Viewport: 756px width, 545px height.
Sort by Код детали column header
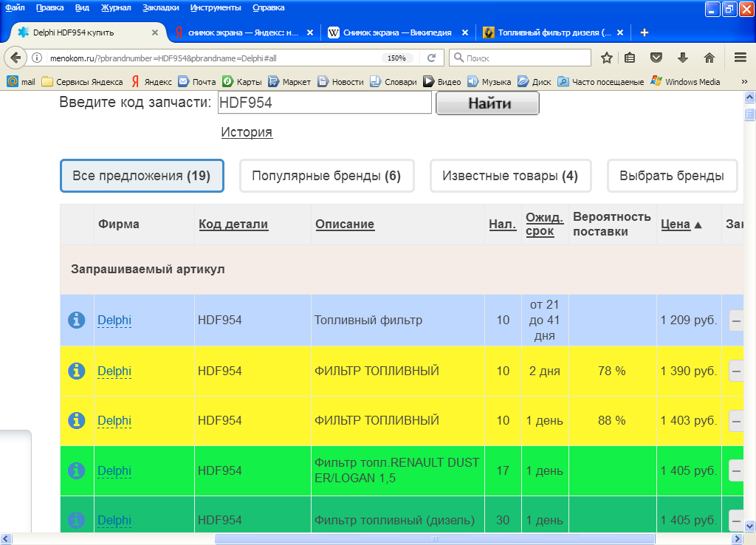point(233,224)
